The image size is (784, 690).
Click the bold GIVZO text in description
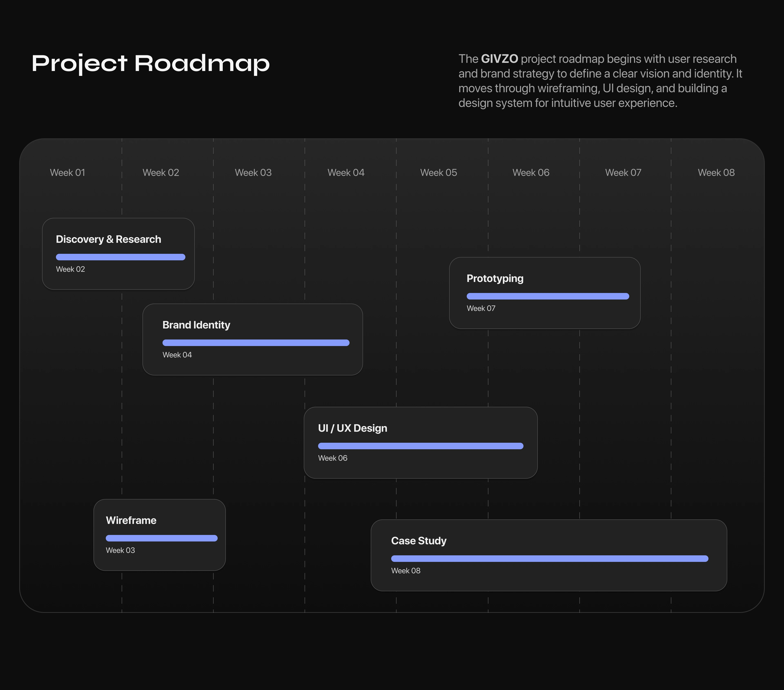499,59
